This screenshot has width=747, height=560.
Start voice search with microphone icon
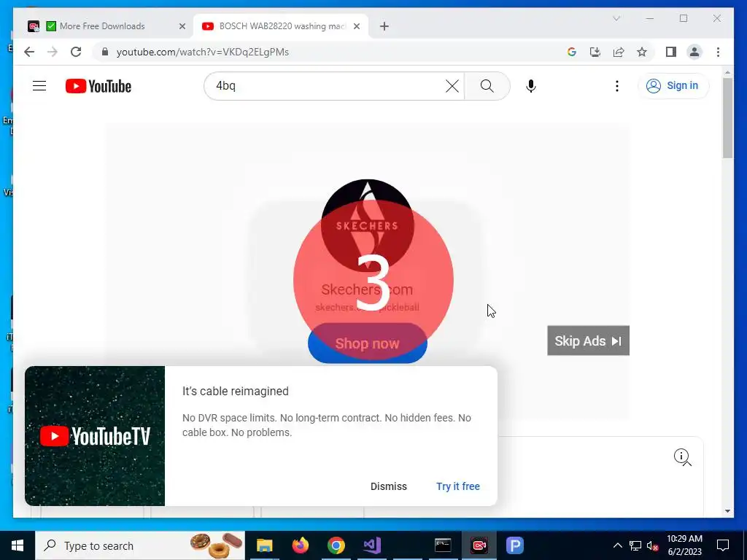point(531,86)
